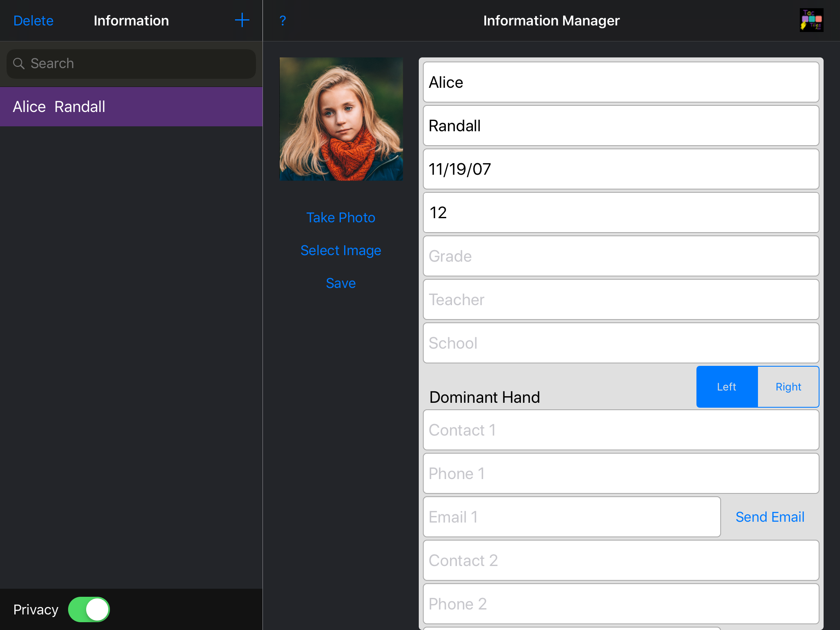Image resolution: width=840 pixels, height=630 pixels.
Task: Tap Alice's profile photo thumbnail
Action: point(341,119)
